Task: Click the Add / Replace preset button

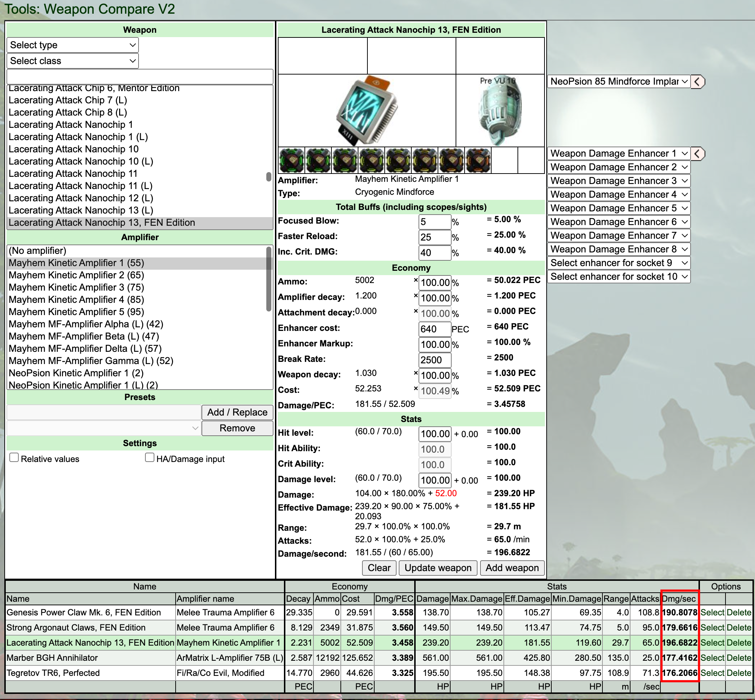Action: (x=238, y=412)
